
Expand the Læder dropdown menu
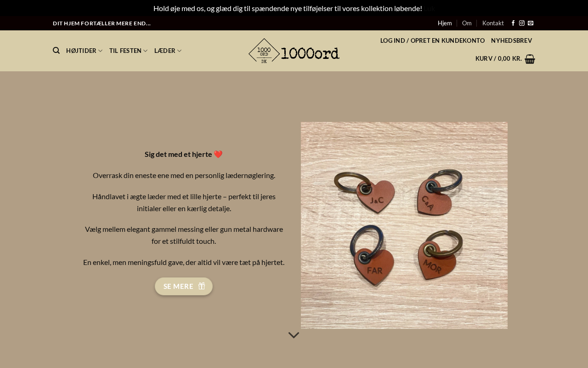[168, 51]
